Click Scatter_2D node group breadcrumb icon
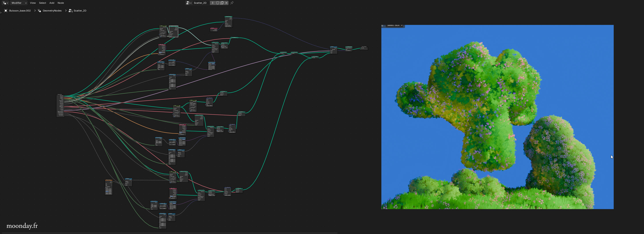Viewport: 644px width, 234px height. click(70, 11)
